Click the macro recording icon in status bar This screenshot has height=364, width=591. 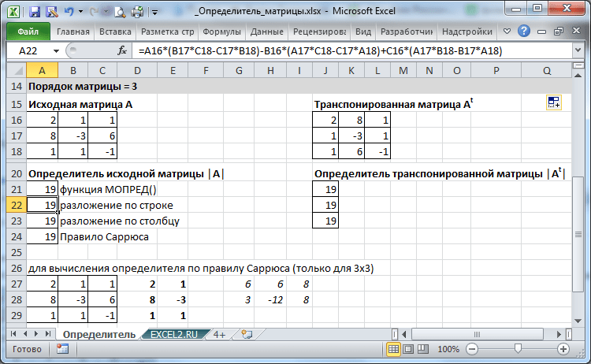[x=62, y=349]
